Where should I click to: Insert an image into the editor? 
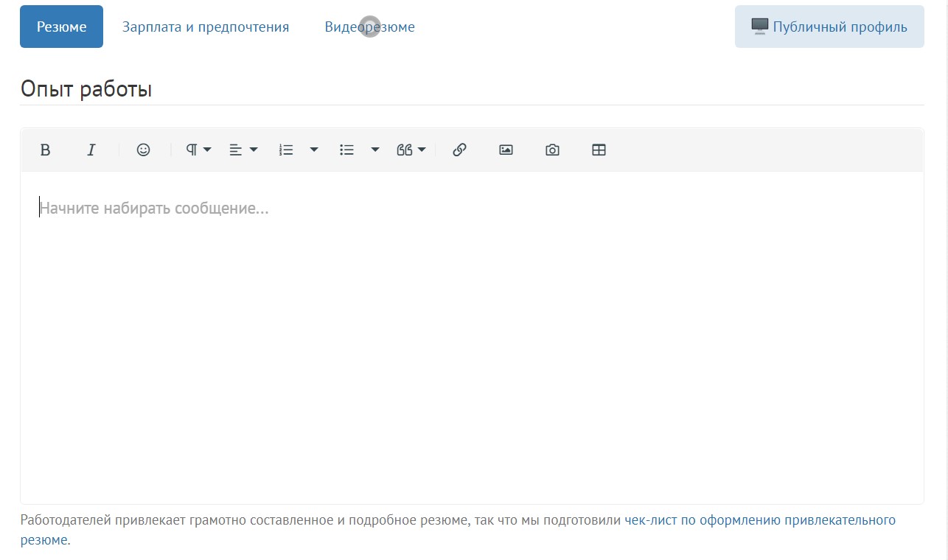[506, 150]
